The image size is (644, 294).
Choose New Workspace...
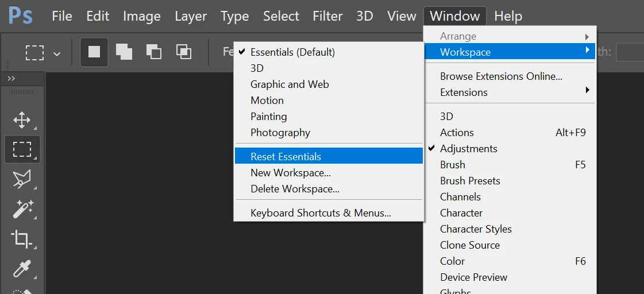click(x=329, y=172)
